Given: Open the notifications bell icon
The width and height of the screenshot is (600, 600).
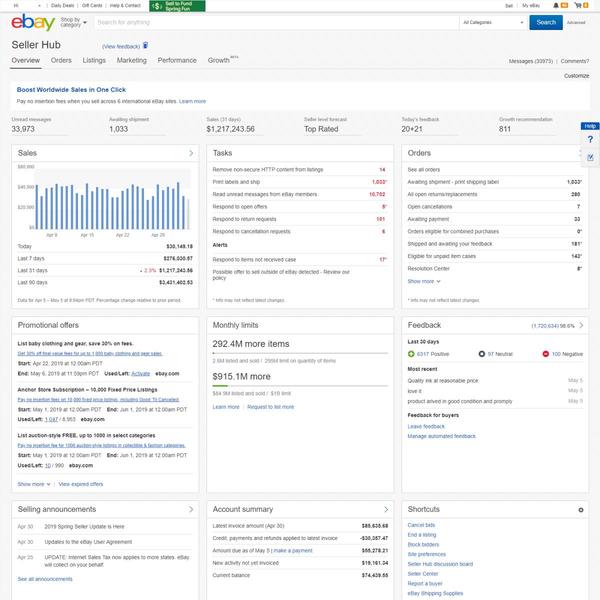Looking at the screenshot, I should coord(556,5).
